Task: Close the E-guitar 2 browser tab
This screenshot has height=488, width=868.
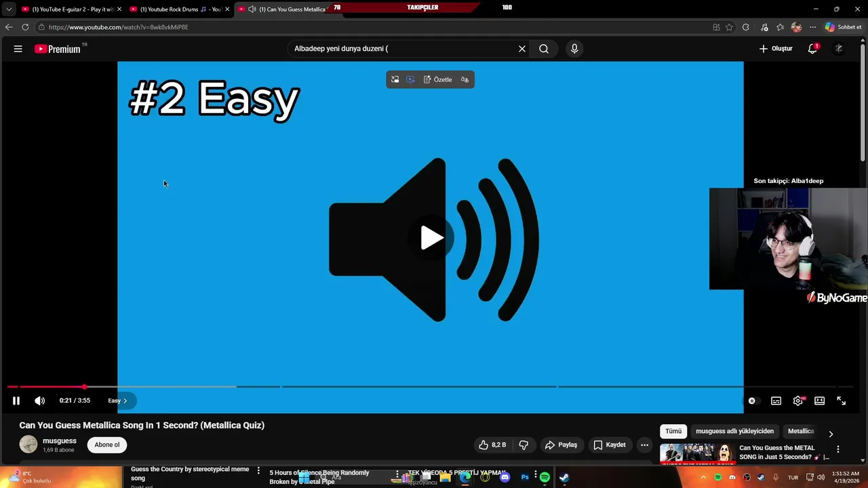Action: pyautogui.click(x=119, y=9)
